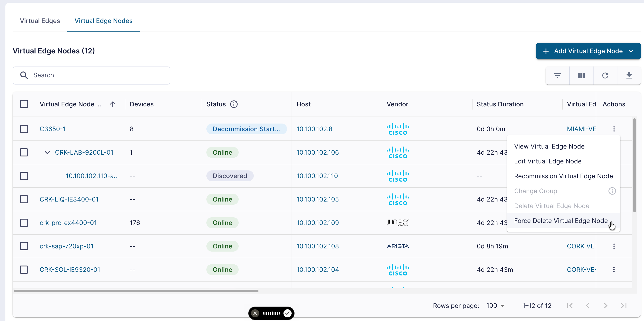Cancel recording with the X pill button
The width and height of the screenshot is (644, 321).
pyautogui.click(x=255, y=313)
